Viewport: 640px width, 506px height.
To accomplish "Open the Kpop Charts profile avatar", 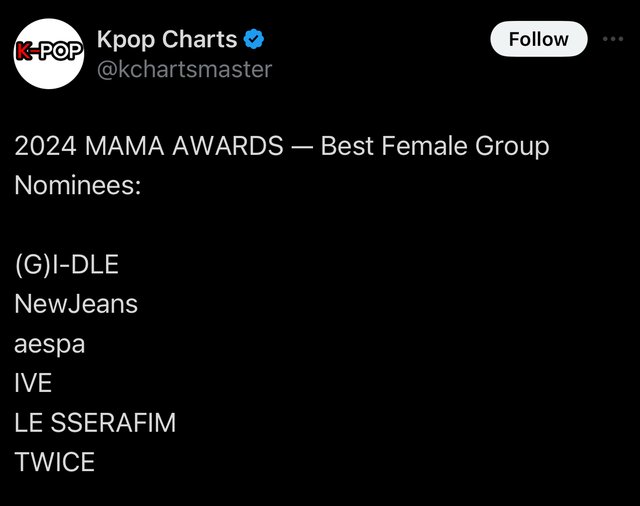I will coord(49,53).
